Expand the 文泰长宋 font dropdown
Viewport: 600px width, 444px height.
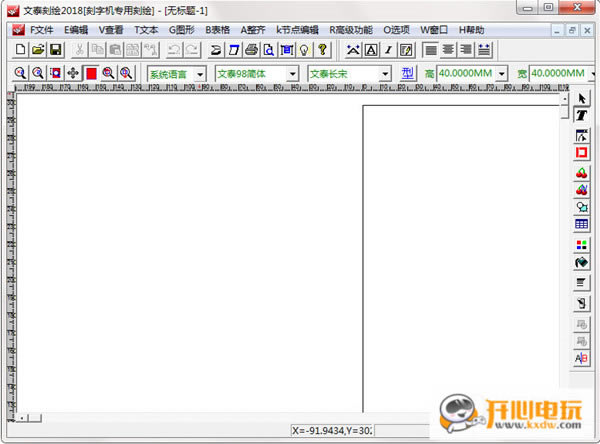pos(385,74)
